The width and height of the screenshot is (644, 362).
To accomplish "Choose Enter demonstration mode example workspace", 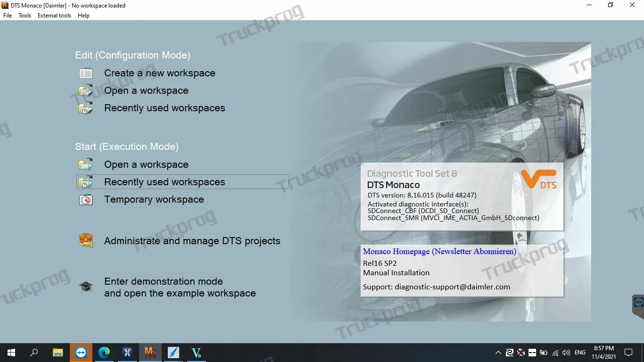I will (180, 287).
